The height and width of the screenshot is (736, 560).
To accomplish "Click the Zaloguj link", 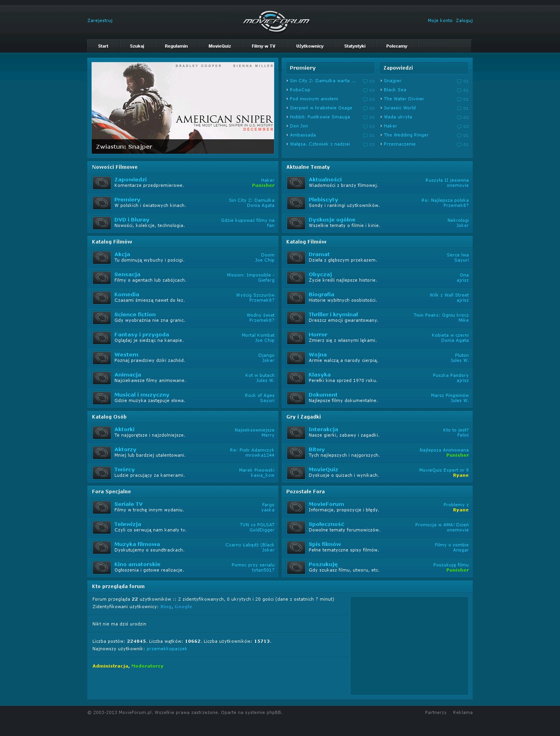I will pyautogui.click(x=464, y=20).
